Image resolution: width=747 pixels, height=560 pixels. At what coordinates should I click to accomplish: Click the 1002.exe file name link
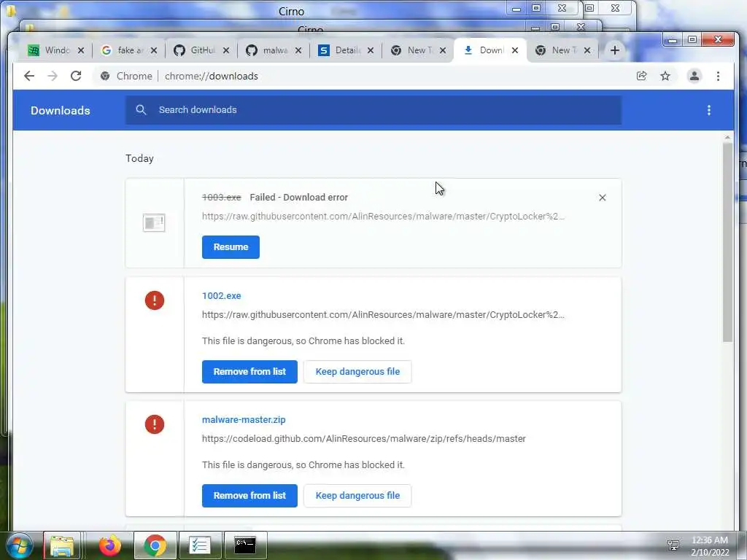[222, 296]
